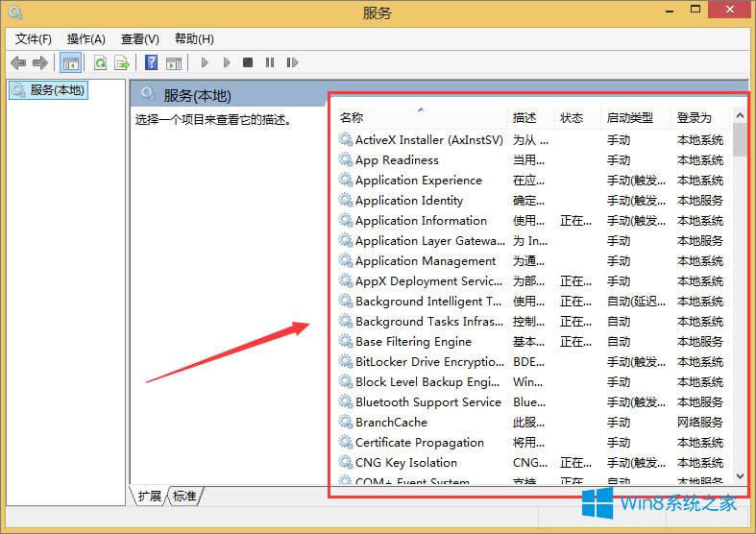Click 网络服务 in the BranchCache row

700,423
